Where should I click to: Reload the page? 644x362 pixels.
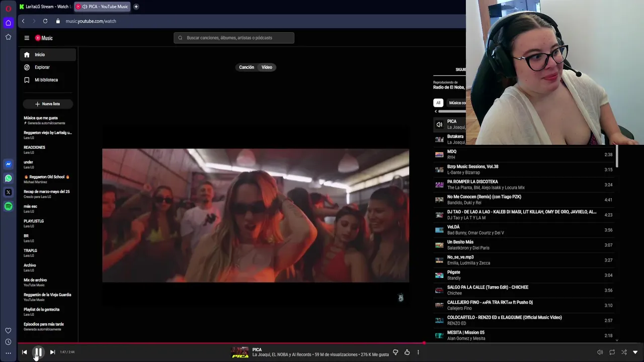[45, 21]
